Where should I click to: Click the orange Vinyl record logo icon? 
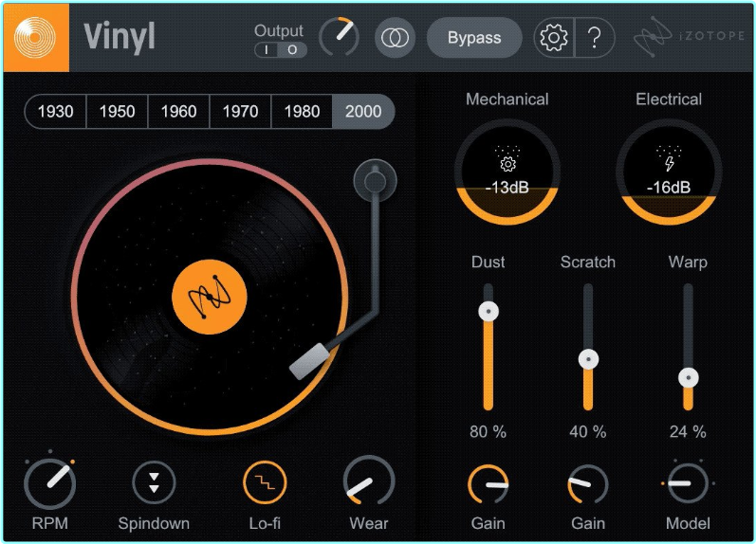[x=36, y=38]
